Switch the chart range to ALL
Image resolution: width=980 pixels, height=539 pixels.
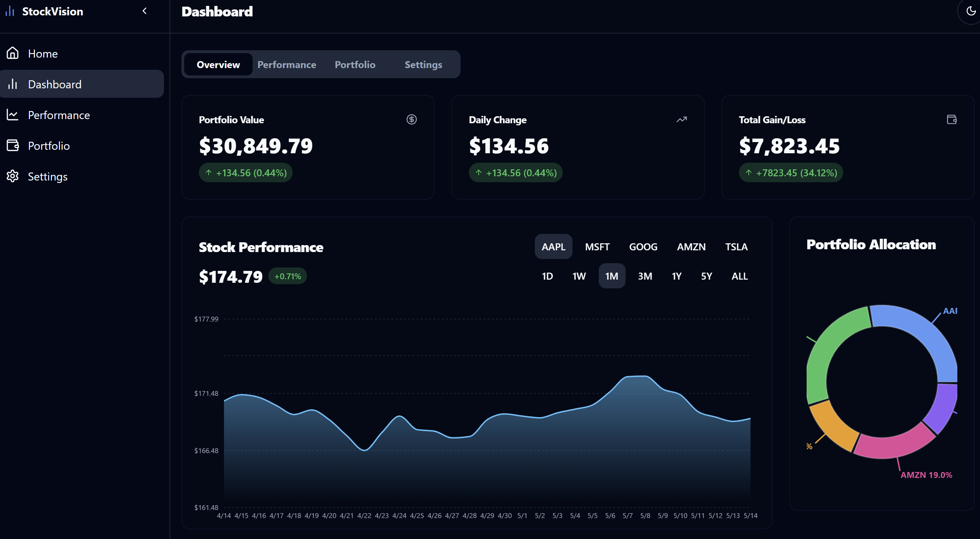pos(739,276)
